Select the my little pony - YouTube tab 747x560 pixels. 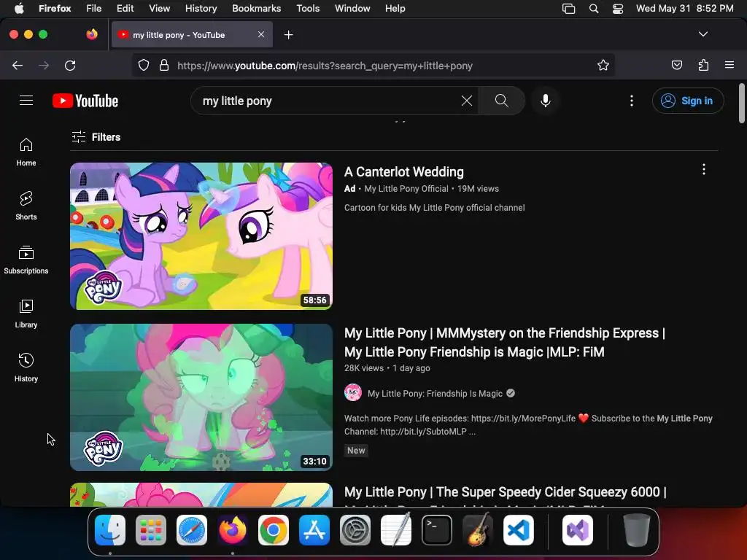click(192, 35)
